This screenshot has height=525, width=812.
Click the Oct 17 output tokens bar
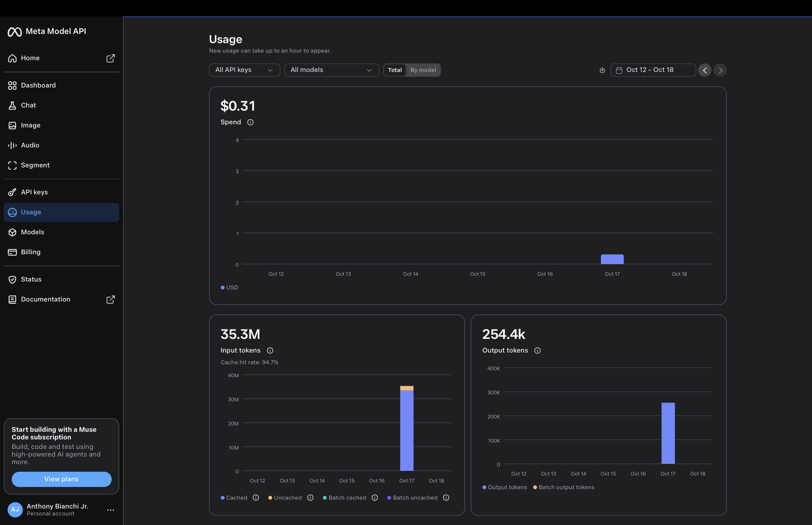click(668, 433)
